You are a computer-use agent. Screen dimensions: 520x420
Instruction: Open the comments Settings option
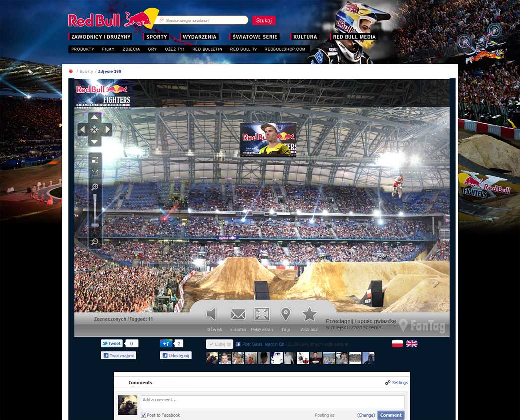[x=396, y=383]
